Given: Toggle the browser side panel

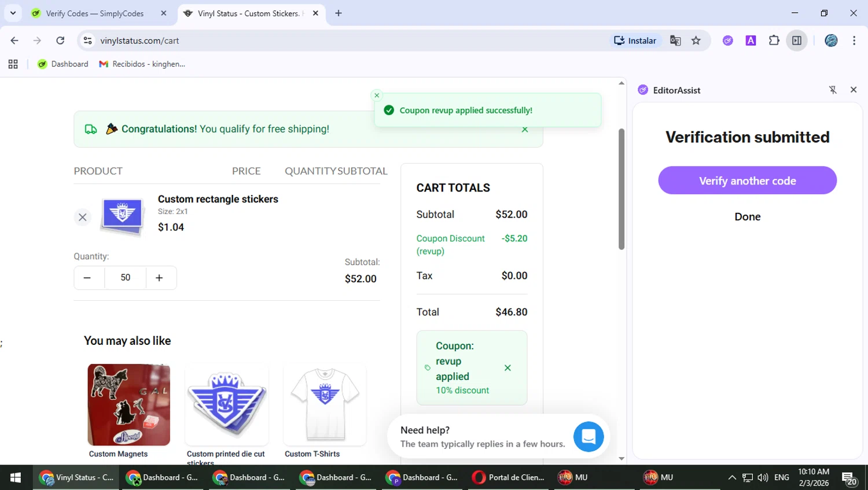Looking at the screenshot, I should point(797,40).
